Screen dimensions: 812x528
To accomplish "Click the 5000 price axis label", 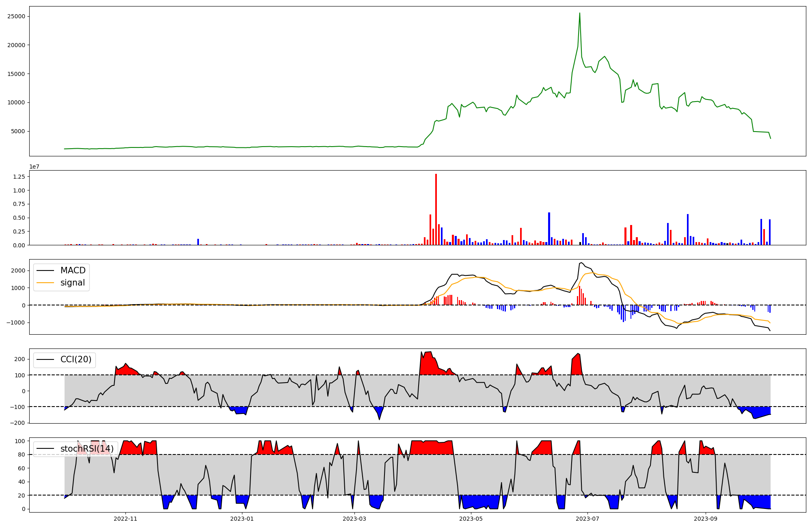I will (18, 131).
